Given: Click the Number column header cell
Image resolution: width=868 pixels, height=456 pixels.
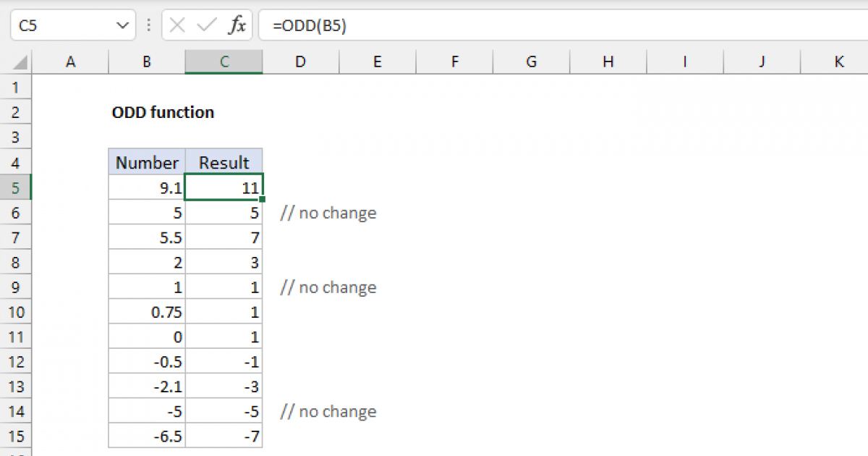Looking at the screenshot, I should point(146,161).
